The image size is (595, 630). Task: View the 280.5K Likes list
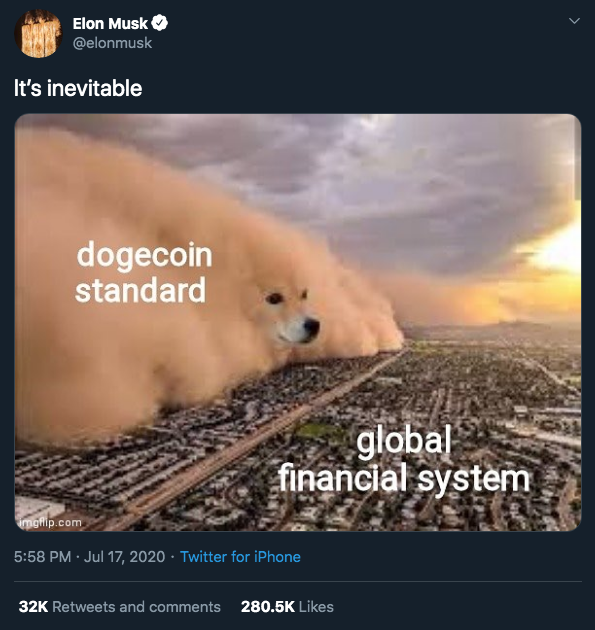click(x=287, y=607)
